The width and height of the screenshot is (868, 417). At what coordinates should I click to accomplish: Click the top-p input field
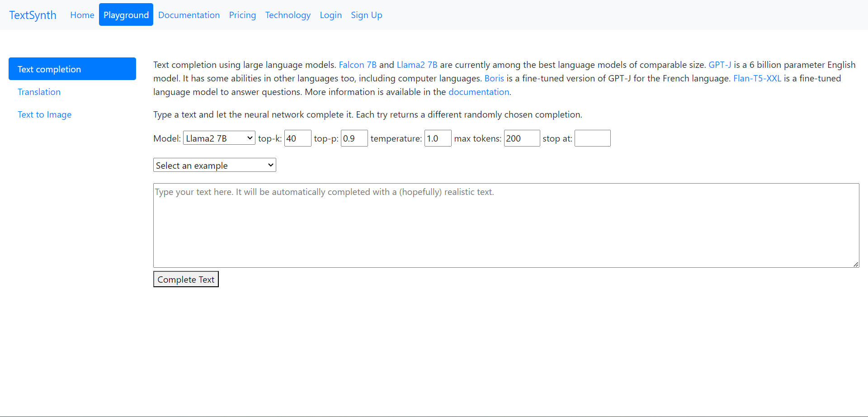click(354, 138)
